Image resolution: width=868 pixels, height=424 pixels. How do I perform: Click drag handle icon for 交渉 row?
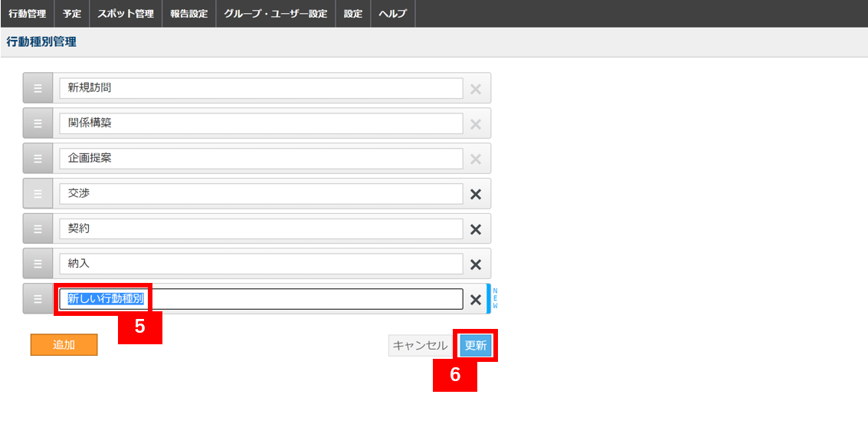[x=38, y=194]
